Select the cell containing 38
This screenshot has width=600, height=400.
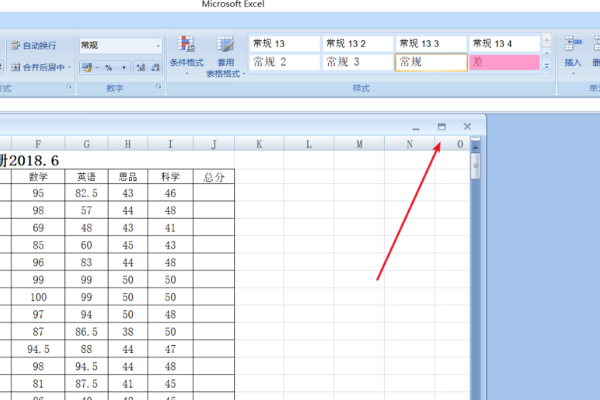point(128,331)
